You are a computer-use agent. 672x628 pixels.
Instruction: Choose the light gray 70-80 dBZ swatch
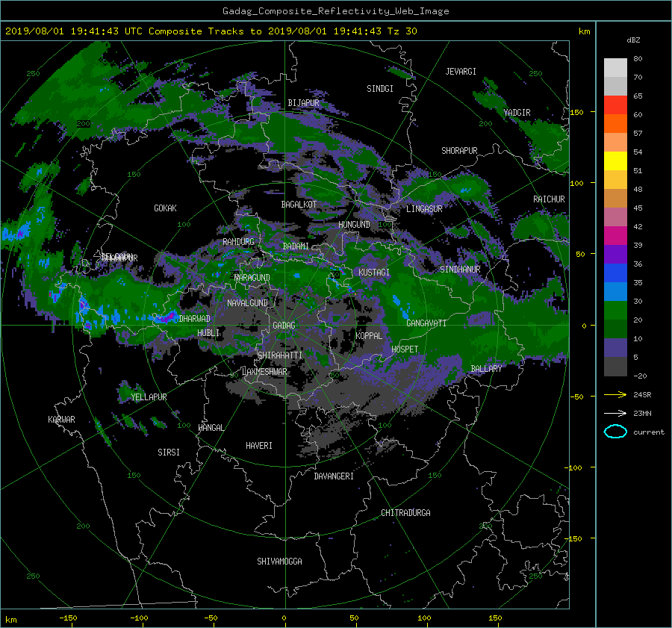tap(615, 67)
